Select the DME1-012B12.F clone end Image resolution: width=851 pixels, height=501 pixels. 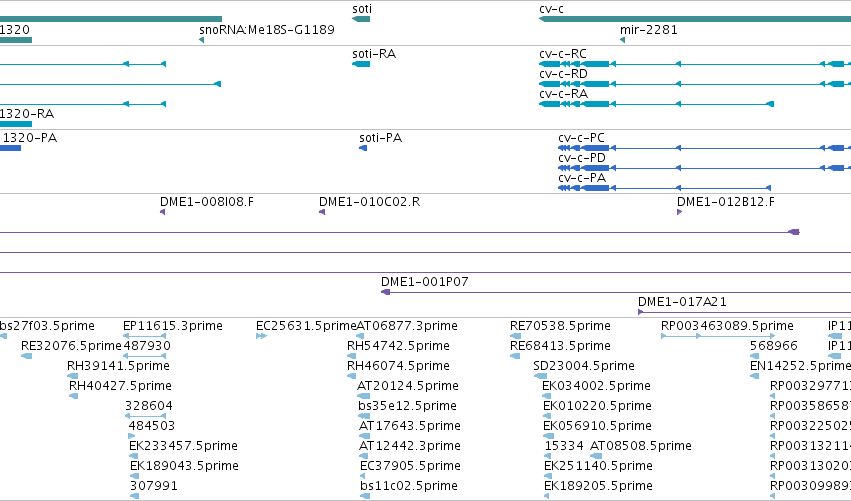pos(726,202)
